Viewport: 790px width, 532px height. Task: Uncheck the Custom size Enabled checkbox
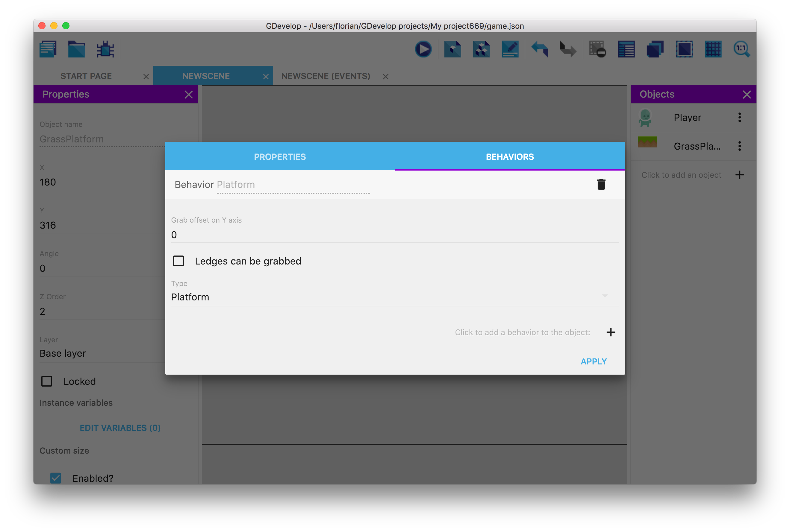56,478
